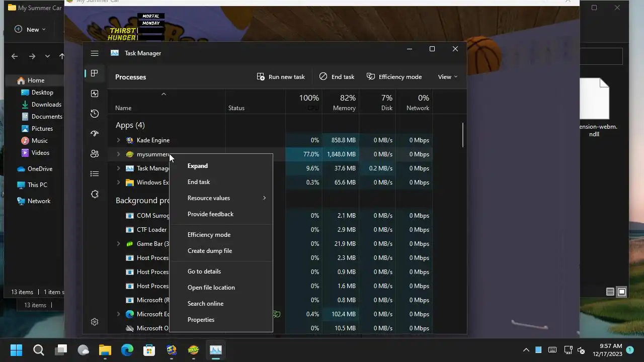Select Efficiency mode in context menu
The height and width of the screenshot is (362, 644).
[x=221, y=235]
